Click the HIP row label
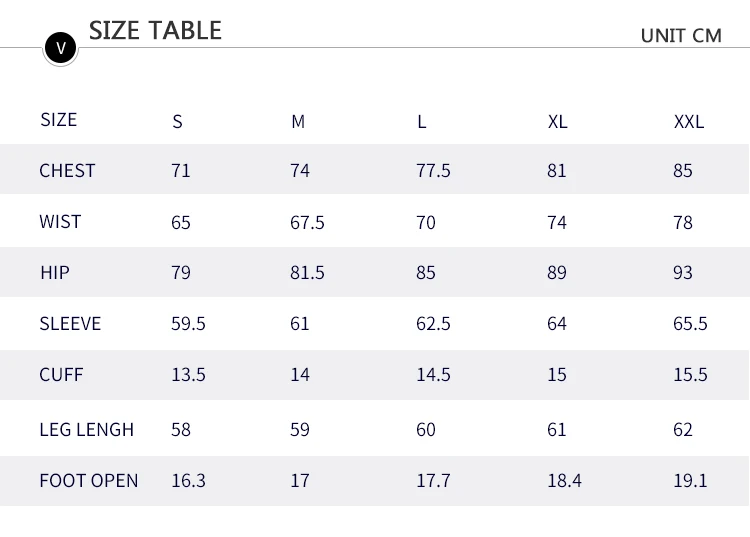The height and width of the screenshot is (537, 750). pos(54,273)
